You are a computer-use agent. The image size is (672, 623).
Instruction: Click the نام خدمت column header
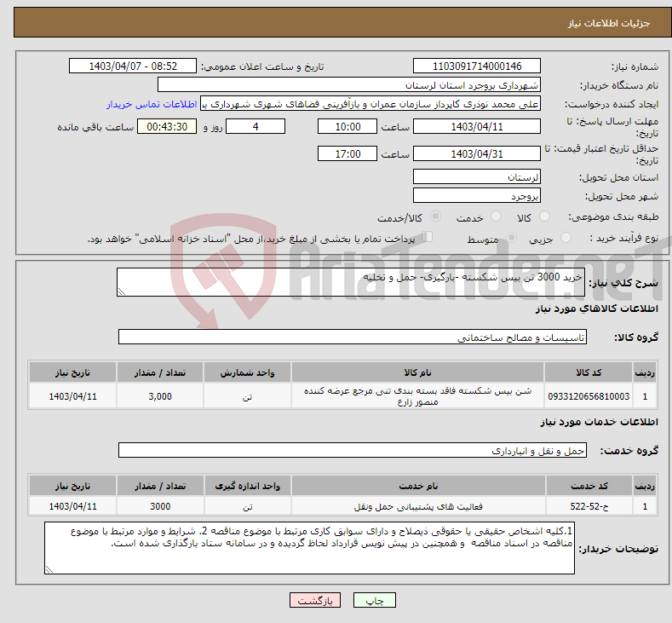pyautogui.click(x=418, y=486)
